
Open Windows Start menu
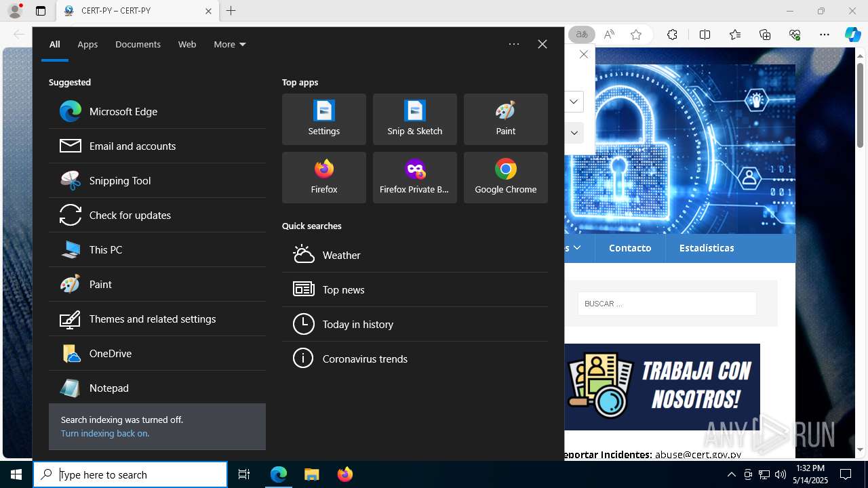16,474
